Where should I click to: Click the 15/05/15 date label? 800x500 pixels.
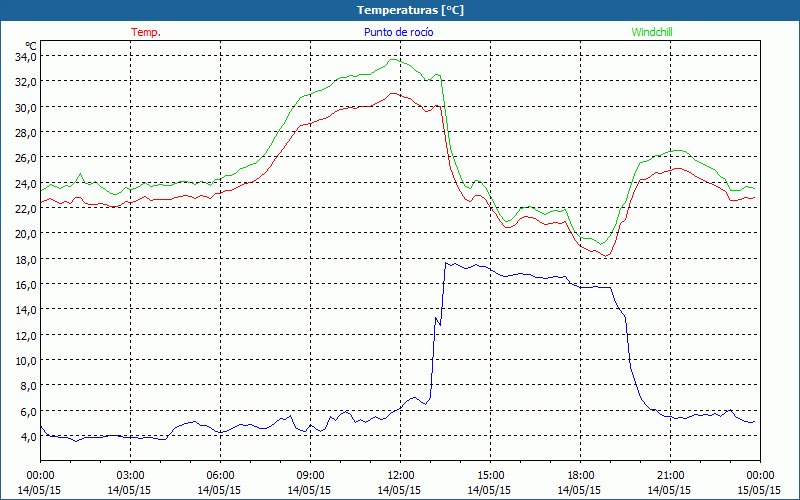tap(760, 490)
